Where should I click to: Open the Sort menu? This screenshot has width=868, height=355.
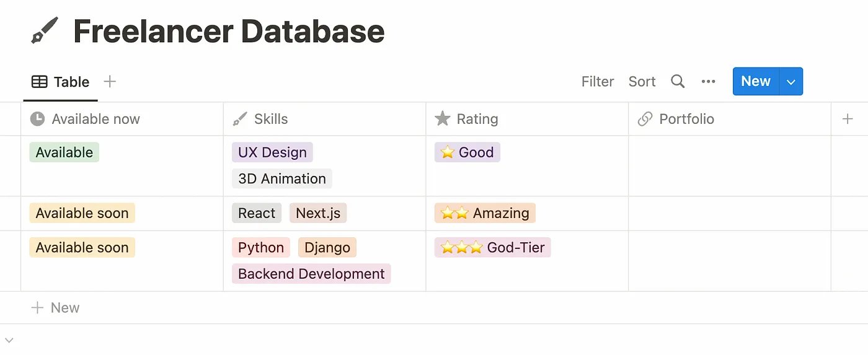point(642,82)
